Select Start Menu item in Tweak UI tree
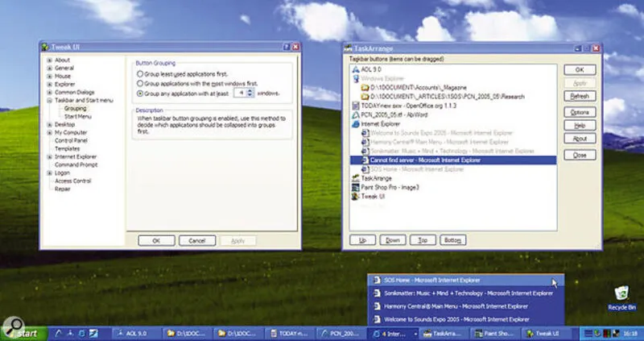This screenshot has width=644, height=341. point(77,116)
